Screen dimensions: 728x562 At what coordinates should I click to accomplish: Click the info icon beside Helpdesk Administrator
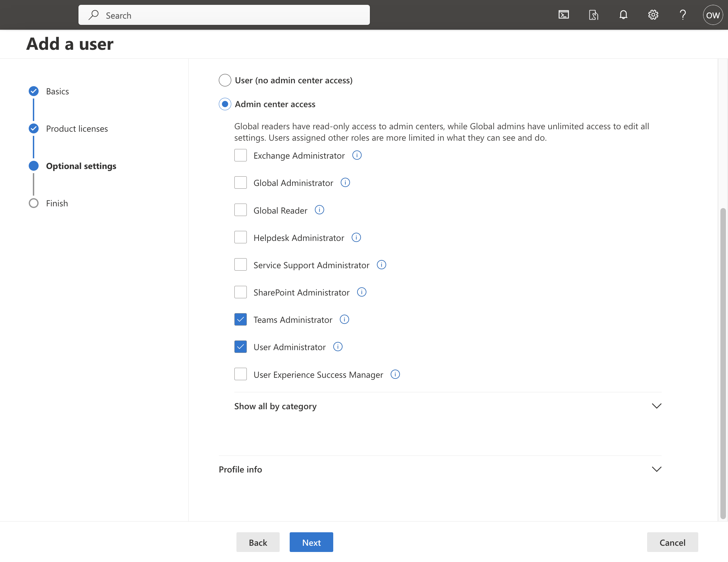point(356,237)
